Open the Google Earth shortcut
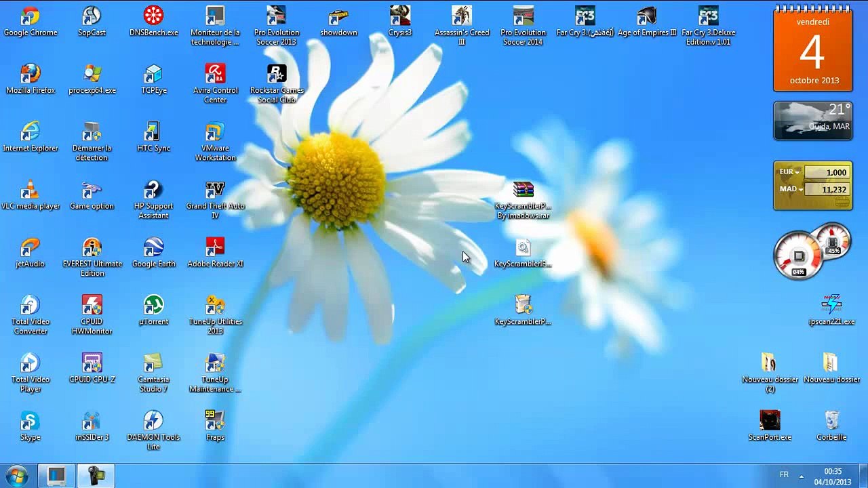868x488 pixels. tap(153, 252)
